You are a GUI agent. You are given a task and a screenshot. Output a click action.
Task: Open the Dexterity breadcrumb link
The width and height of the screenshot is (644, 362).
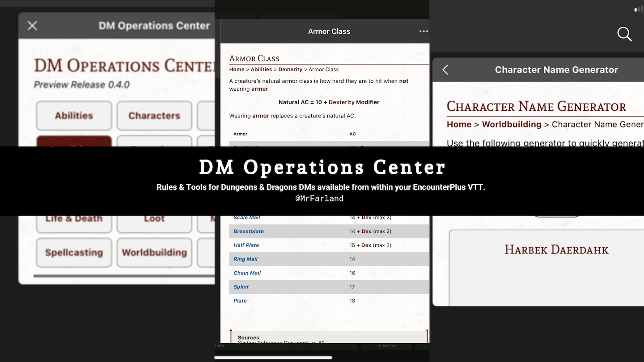pos(290,69)
